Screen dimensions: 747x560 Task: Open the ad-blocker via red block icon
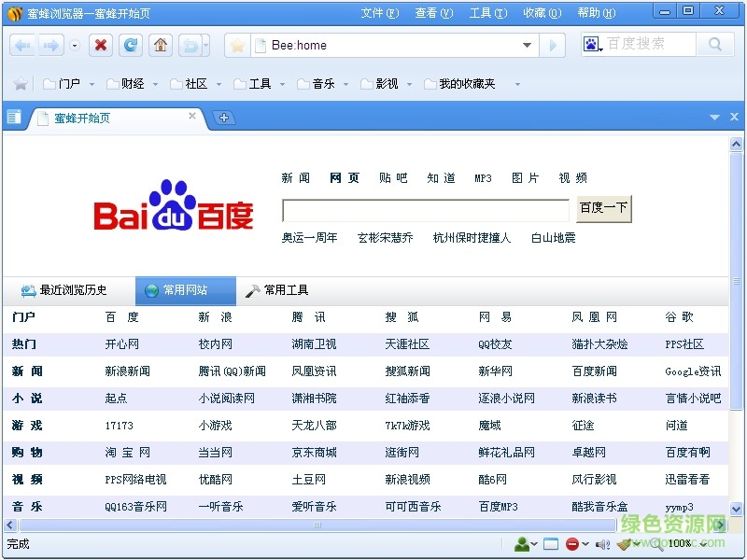[573, 543]
